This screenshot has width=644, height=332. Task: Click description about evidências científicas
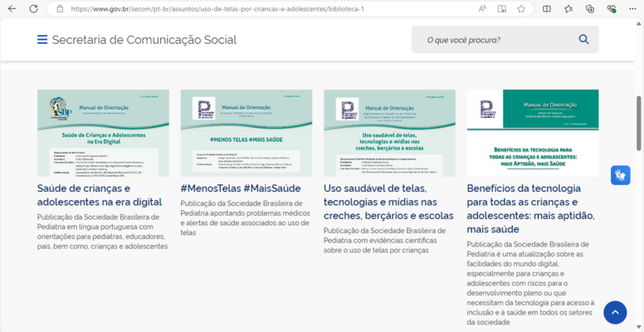click(384, 241)
